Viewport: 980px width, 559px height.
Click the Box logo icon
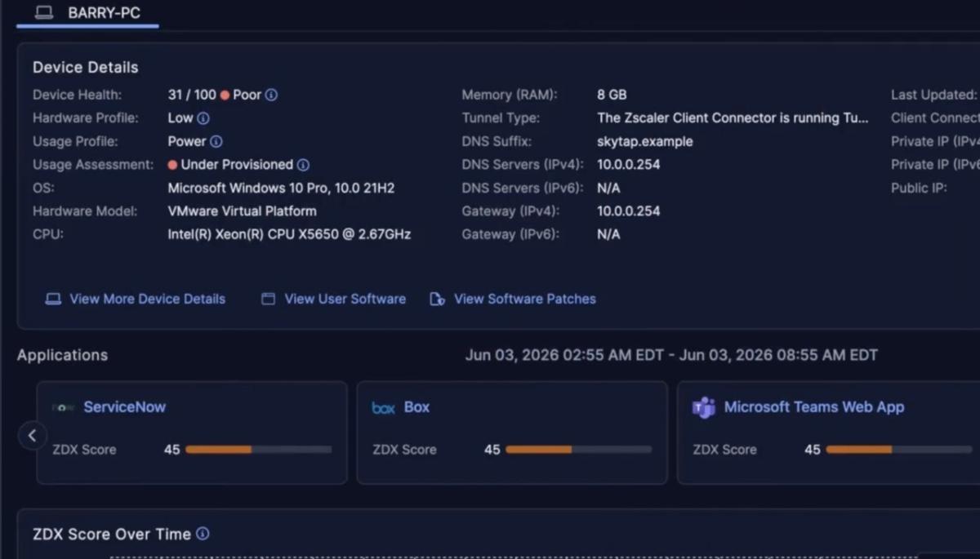(383, 407)
